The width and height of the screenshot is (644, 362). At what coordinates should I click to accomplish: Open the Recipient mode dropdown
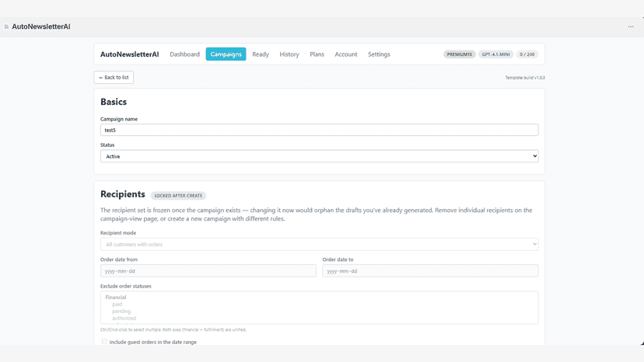[319, 244]
